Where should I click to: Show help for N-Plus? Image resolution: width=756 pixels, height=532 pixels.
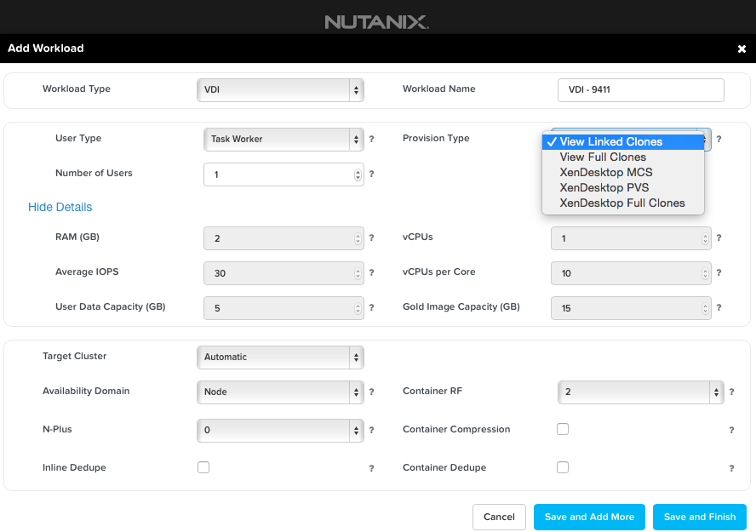click(x=371, y=431)
